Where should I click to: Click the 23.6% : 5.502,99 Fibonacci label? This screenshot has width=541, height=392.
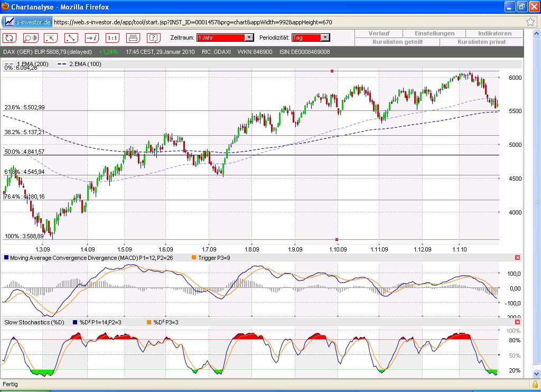pos(24,107)
